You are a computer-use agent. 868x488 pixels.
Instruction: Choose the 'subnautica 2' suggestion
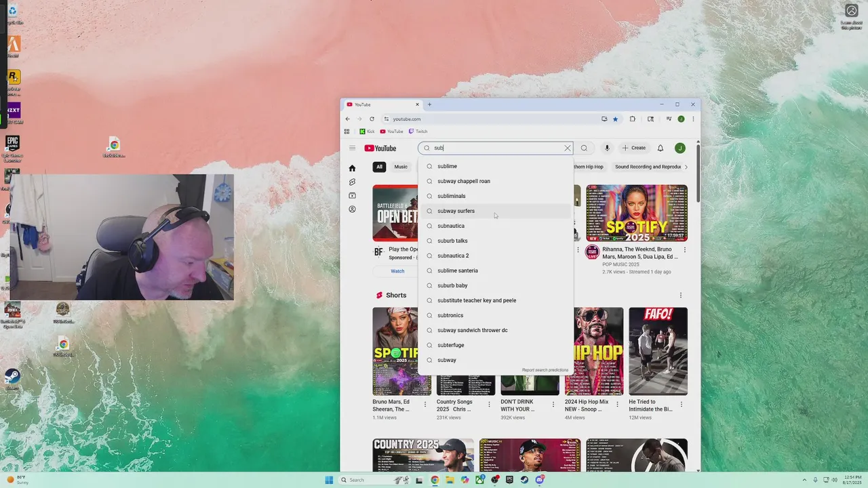tap(496, 256)
